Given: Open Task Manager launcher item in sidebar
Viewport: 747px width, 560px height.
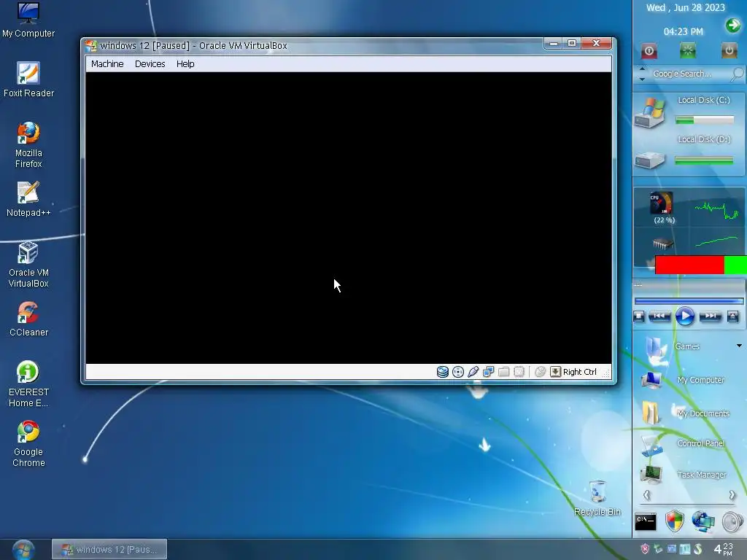Looking at the screenshot, I should point(684,474).
